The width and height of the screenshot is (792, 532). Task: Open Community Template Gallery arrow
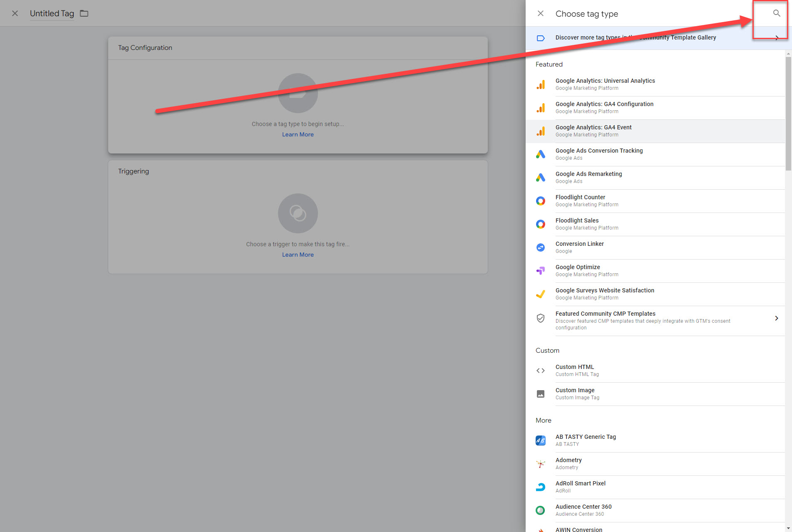coord(777,38)
